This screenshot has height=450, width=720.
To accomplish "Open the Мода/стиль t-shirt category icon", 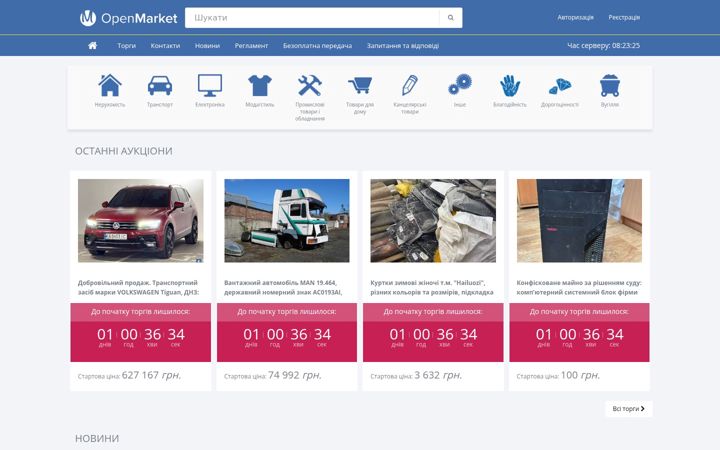I will [260, 85].
